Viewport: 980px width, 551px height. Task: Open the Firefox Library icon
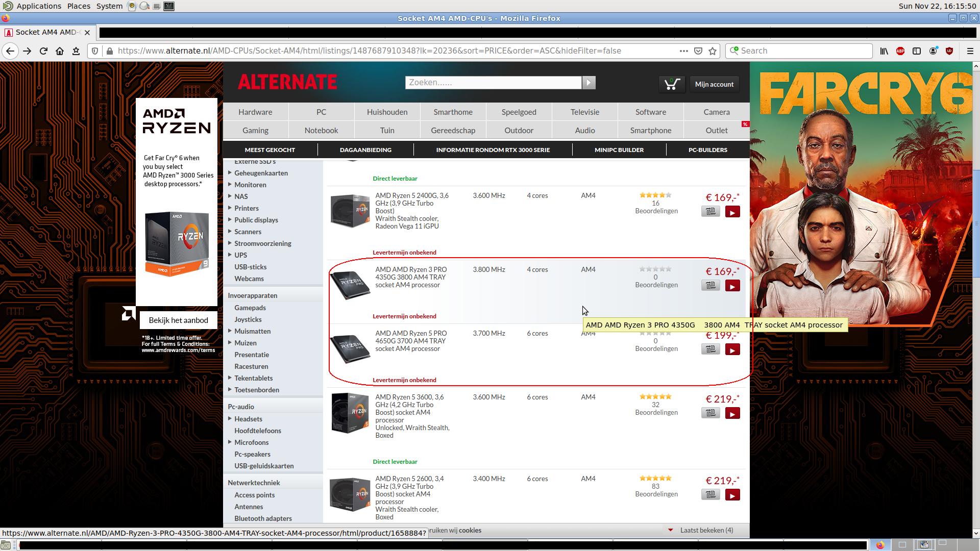click(884, 51)
